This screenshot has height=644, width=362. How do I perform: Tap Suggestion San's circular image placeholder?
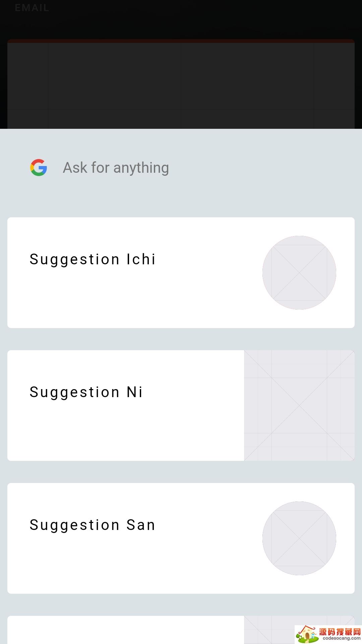(x=299, y=538)
